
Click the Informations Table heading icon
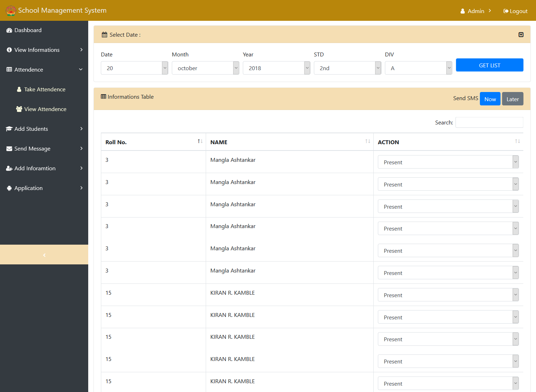pyautogui.click(x=103, y=97)
